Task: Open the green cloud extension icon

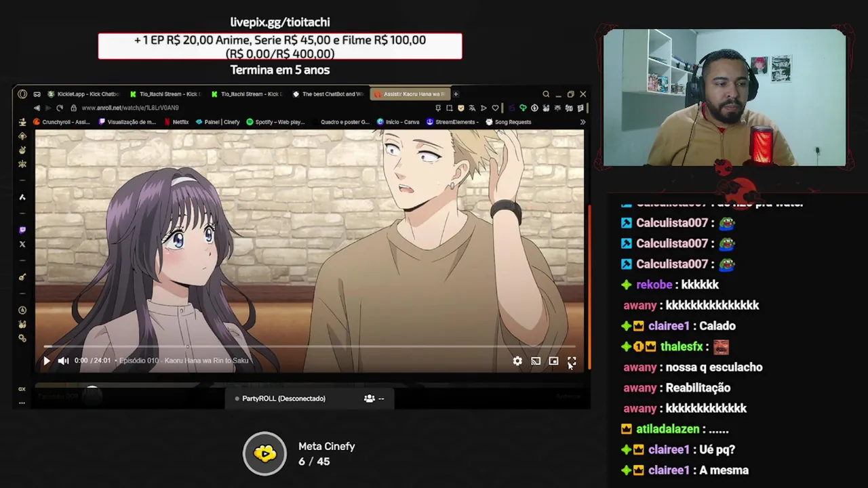Action: coord(524,108)
